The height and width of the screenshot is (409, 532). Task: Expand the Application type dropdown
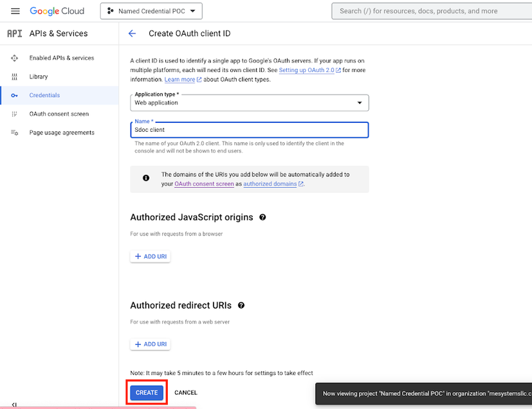(x=250, y=103)
